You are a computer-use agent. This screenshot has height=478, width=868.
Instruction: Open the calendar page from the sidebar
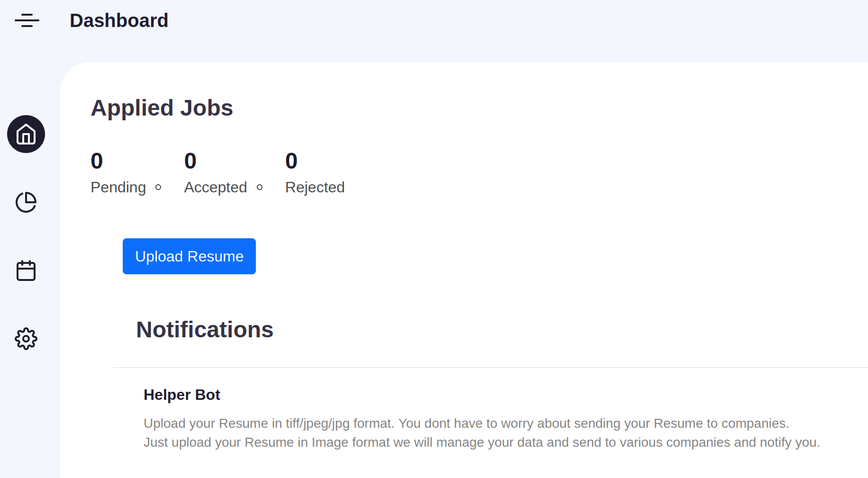tap(26, 271)
